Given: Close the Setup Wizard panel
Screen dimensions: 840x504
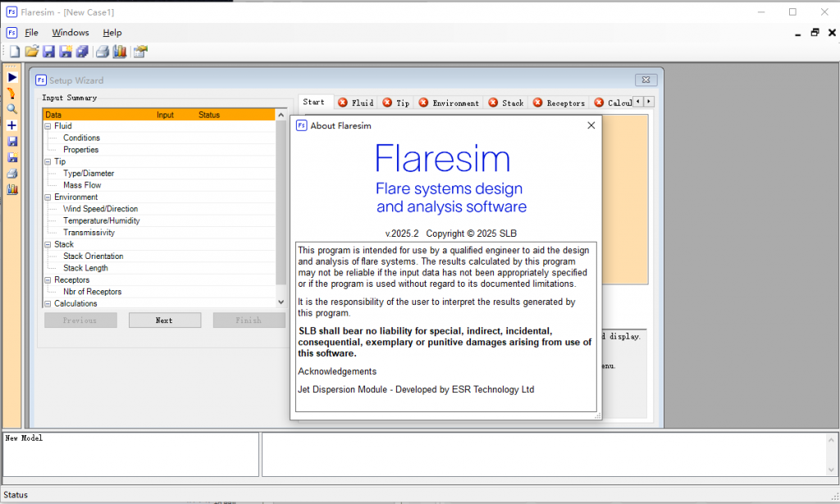Looking at the screenshot, I should [646, 79].
